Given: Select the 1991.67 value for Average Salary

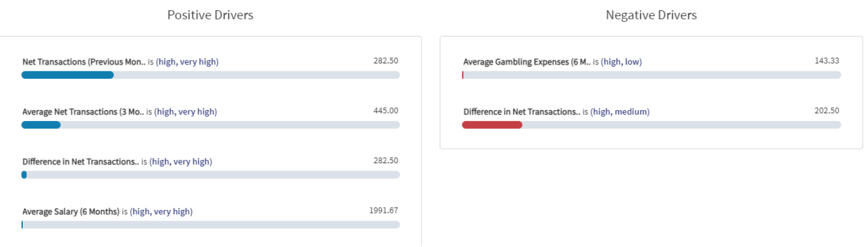Looking at the screenshot, I should click(x=384, y=210).
